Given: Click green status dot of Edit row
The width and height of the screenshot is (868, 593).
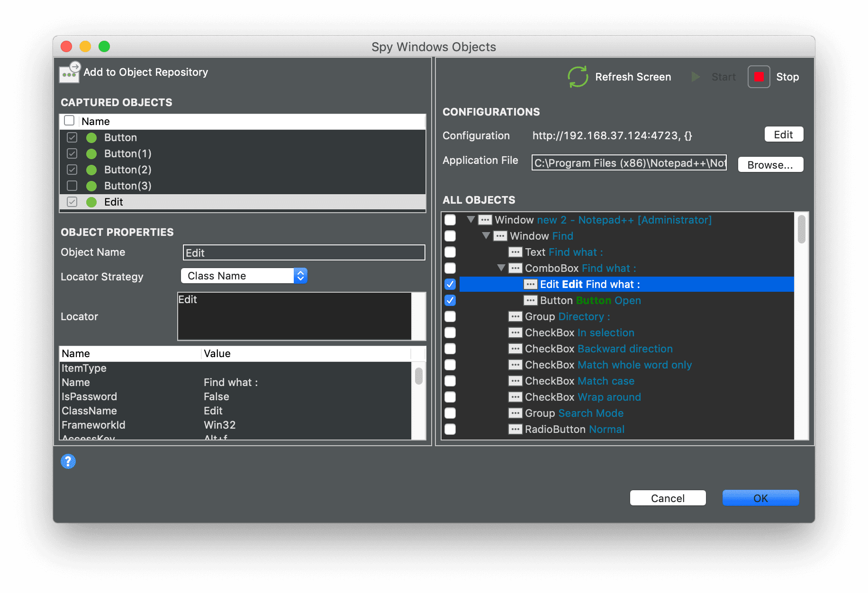Looking at the screenshot, I should coord(91,202).
